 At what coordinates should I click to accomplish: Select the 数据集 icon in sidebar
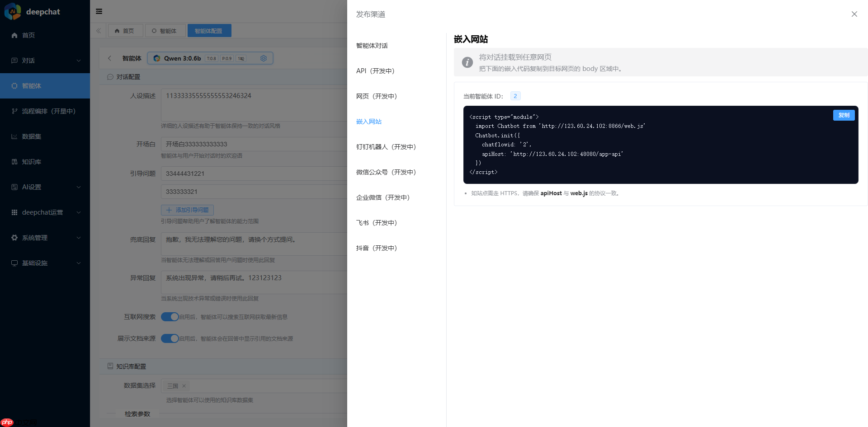point(14,136)
